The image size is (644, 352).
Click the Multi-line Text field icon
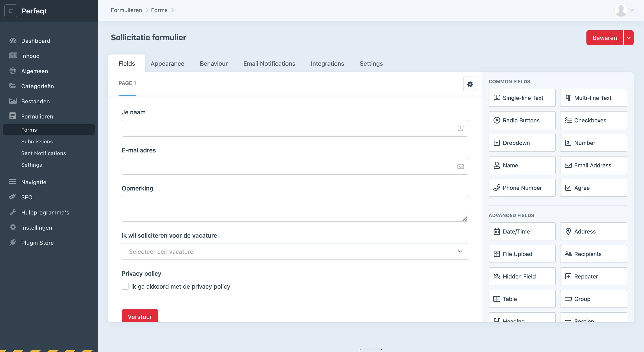point(568,98)
